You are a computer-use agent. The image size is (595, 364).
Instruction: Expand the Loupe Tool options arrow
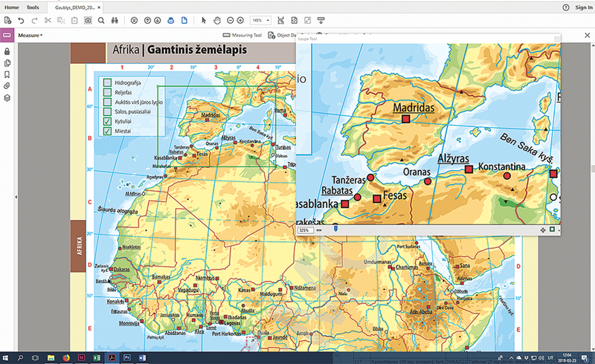point(559,230)
